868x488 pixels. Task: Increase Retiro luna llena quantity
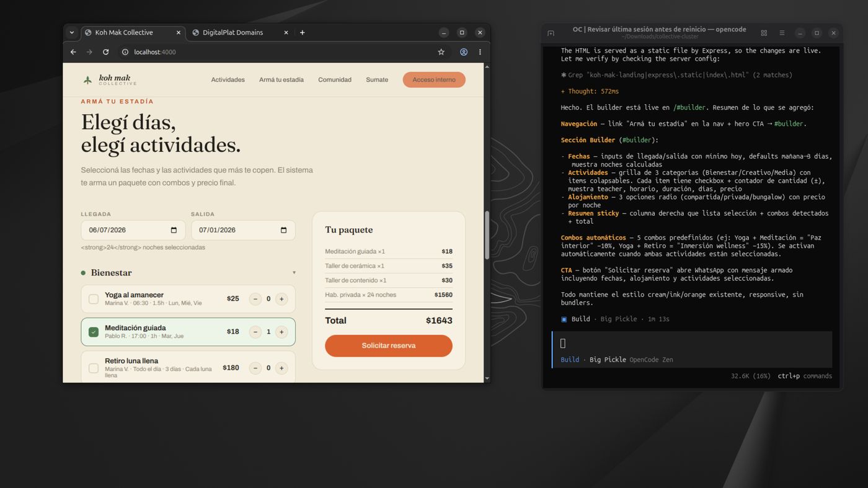(x=281, y=368)
